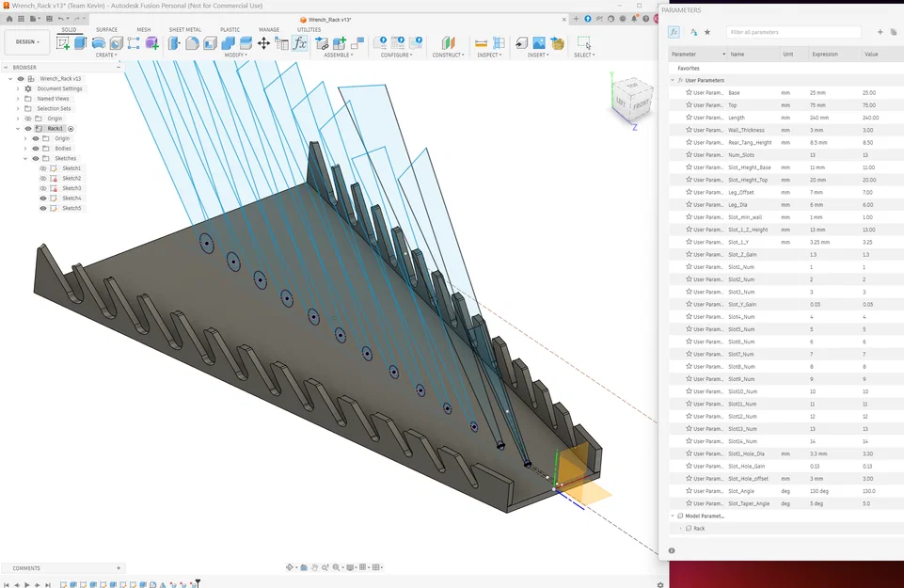Expand the Named Views tree node
Viewport: 904px width, 588px height.
click(18, 99)
